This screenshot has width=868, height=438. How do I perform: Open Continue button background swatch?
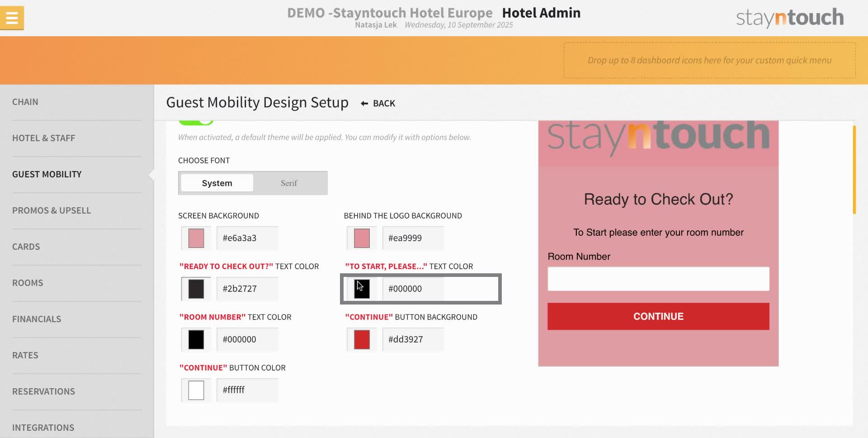(362, 339)
